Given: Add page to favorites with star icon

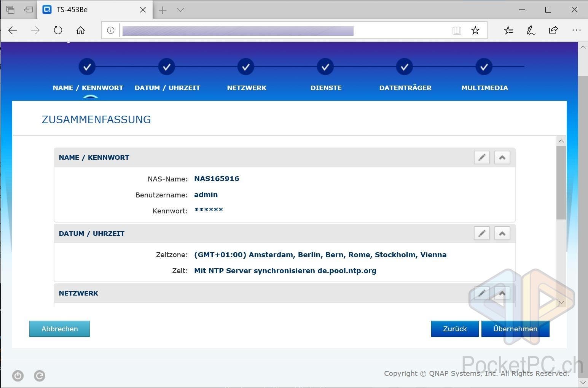Looking at the screenshot, I should pyautogui.click(x=475, y=30).
